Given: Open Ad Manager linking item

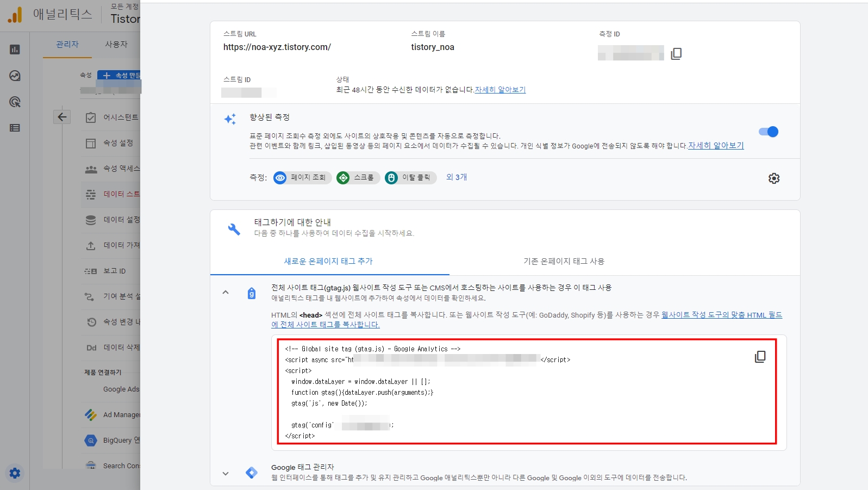Looking at the screenshot, I should coord(111,415).
